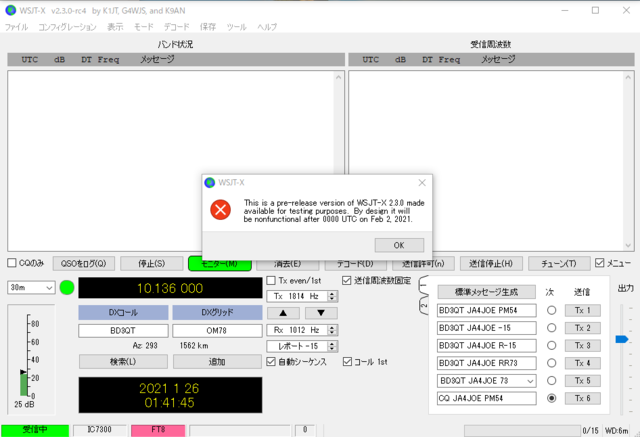Toggle Tx even/1st checkbox
Screen dimensions: 640x437
[271, 280]
